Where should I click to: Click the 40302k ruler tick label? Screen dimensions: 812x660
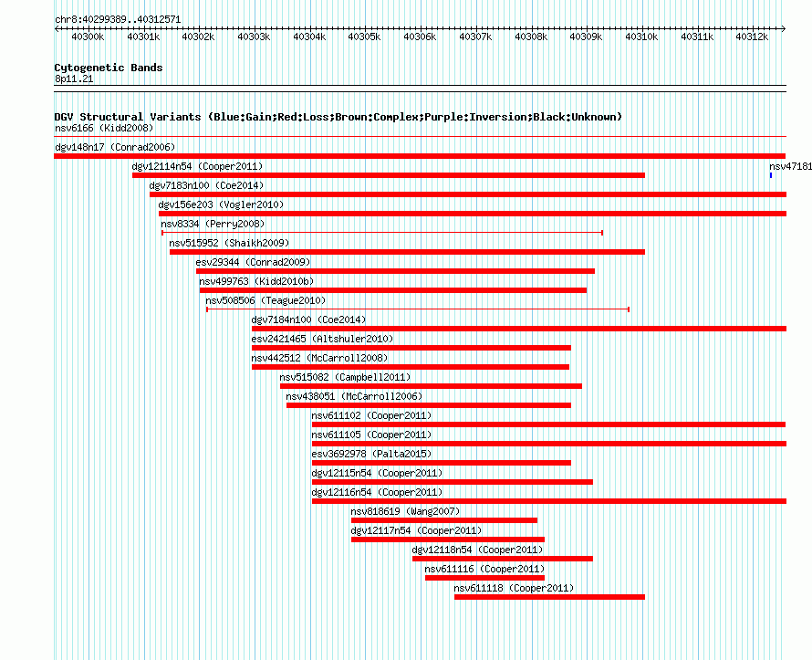198,37
